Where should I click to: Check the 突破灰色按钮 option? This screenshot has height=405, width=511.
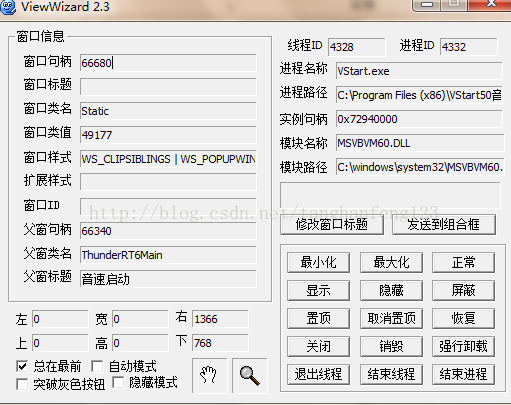coord(22,384)
